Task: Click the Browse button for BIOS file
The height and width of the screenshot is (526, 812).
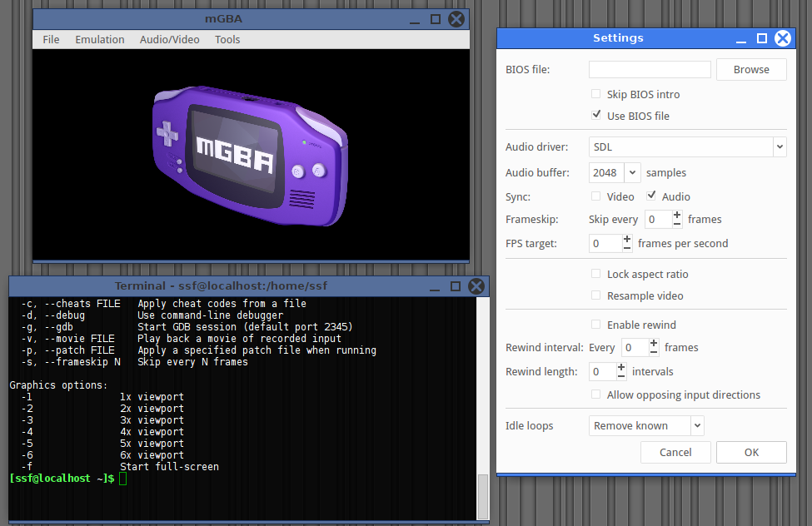Action: click(x=751, y=69)
